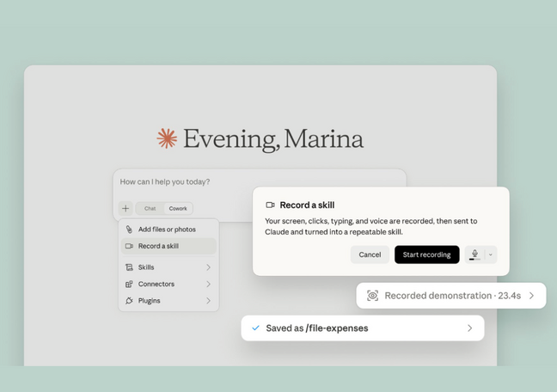
Task: Click the orange Claude starburst logo
Action: (x=167, y=138)
